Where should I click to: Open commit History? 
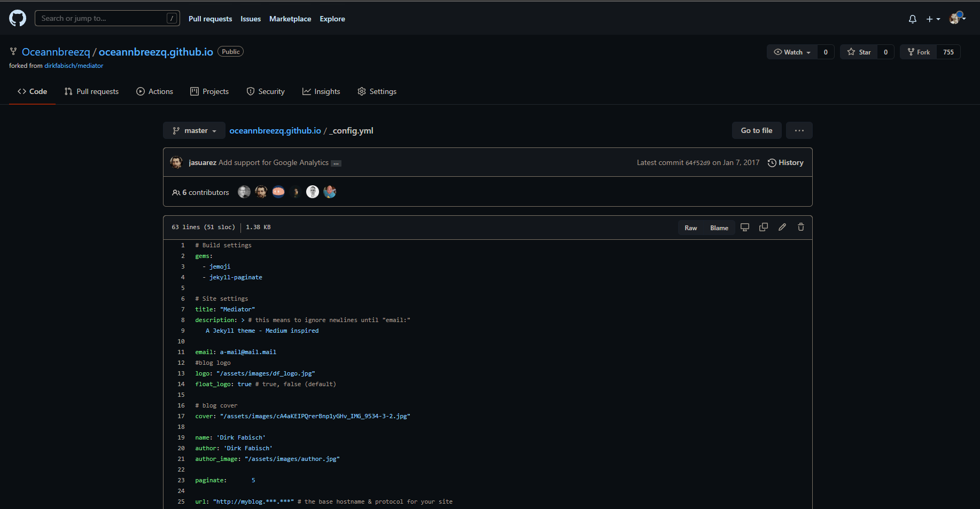[x=785, y=163]
